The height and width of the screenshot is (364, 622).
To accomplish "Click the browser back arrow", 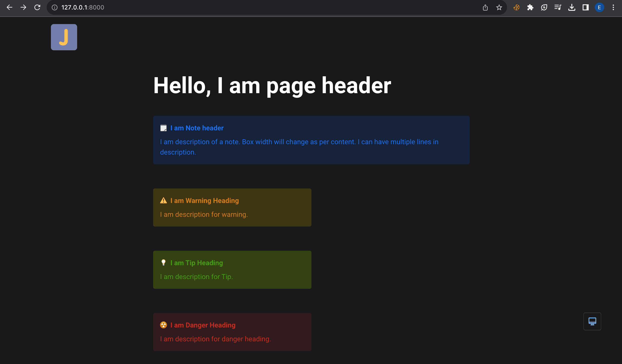I will click(9, 7).
